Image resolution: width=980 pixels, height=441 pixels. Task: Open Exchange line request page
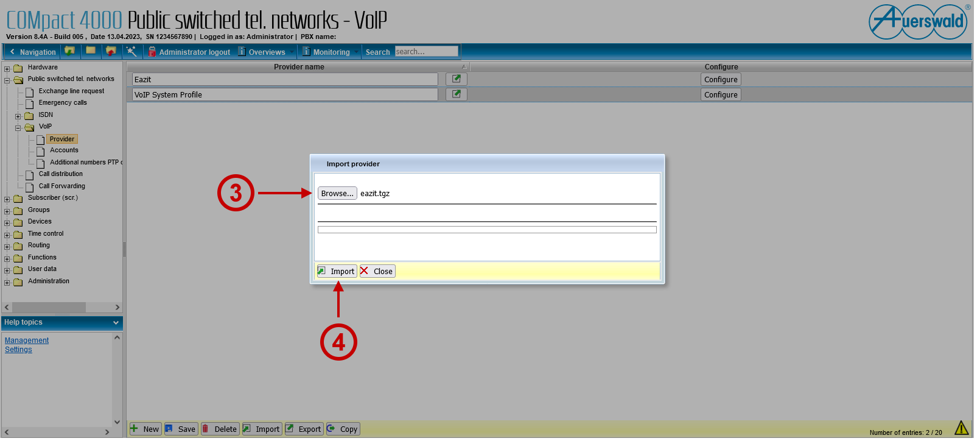tap(72, 91)
